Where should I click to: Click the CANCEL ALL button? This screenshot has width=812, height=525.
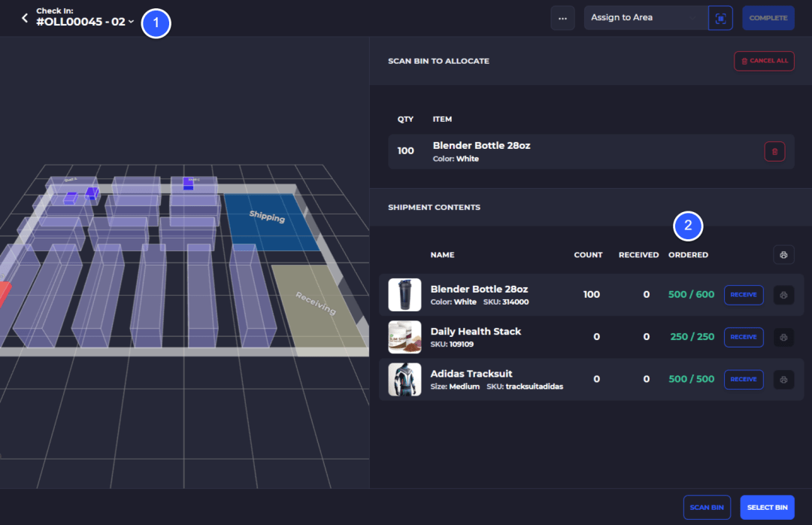[x=764, y=61]
